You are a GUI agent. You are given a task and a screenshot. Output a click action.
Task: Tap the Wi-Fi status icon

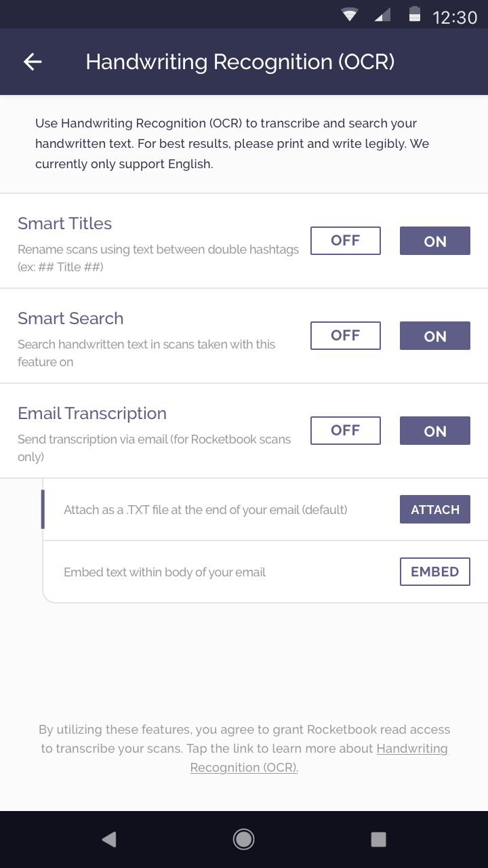click(350, 15)
